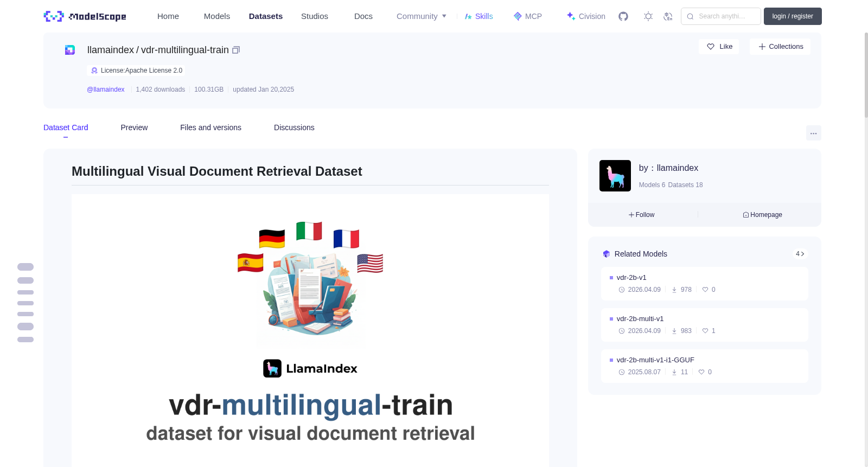The width and height of the screenshot is (868, 467).
Task: Go to the Home page
Action: 168,16
